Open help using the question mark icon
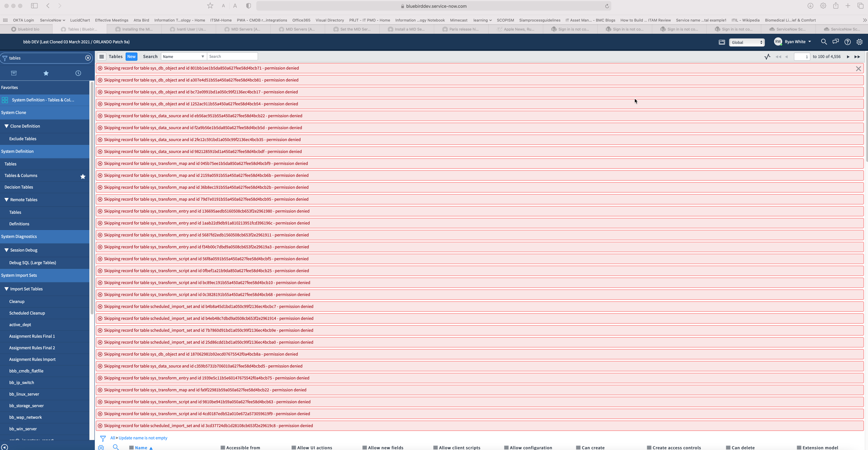Viewport: 868px width, 450px height. 848,42
